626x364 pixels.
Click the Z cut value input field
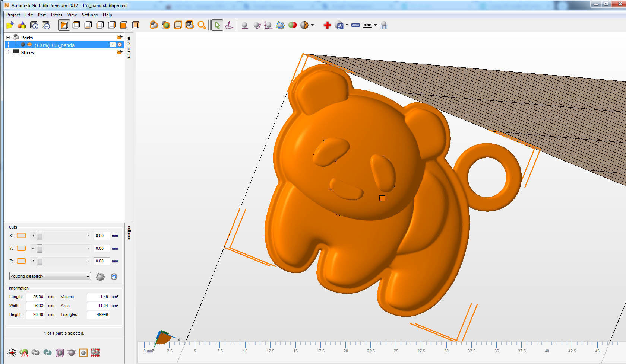pyautogui.click(x=102, y=261)
